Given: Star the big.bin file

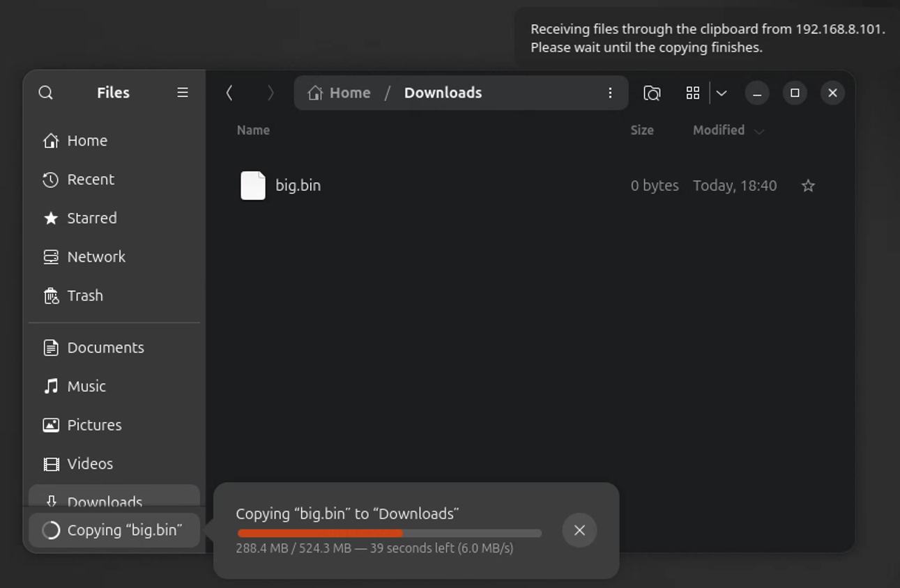Looking at the screenshot, I should click(808, 185).
